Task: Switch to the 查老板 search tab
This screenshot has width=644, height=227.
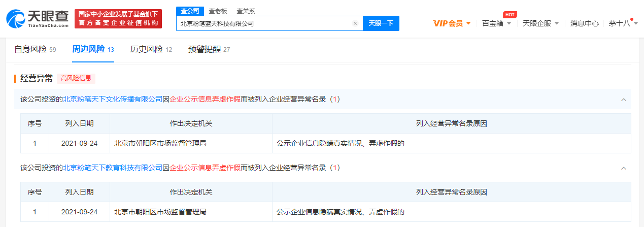Action: [218, 11]
